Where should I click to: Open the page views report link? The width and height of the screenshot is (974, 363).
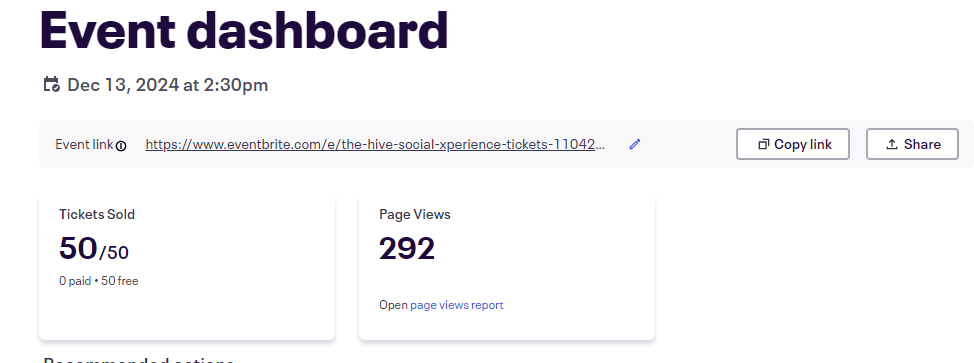pyautogui.click(x=457, y=305)
